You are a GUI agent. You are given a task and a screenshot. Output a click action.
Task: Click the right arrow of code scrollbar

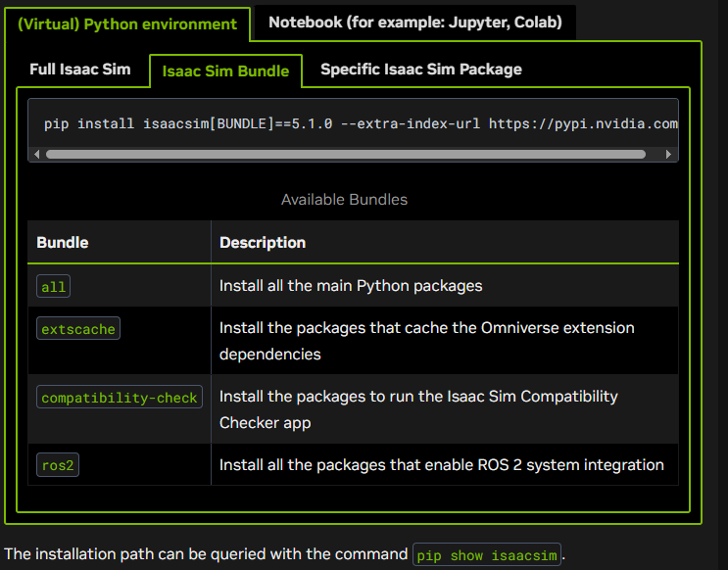(668, 154)
